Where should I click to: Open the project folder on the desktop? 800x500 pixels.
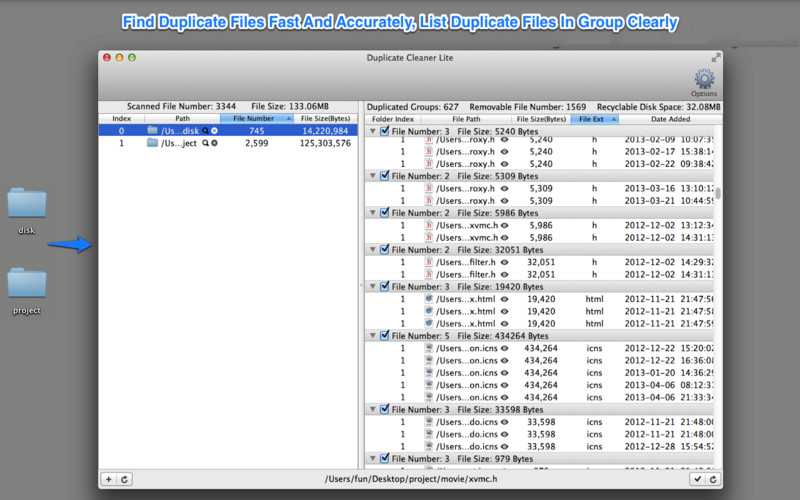27,286
